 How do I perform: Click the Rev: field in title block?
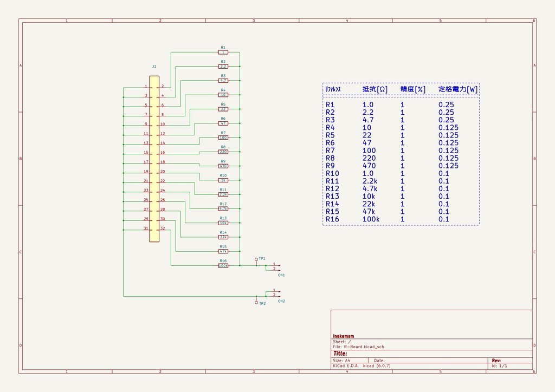497,360
